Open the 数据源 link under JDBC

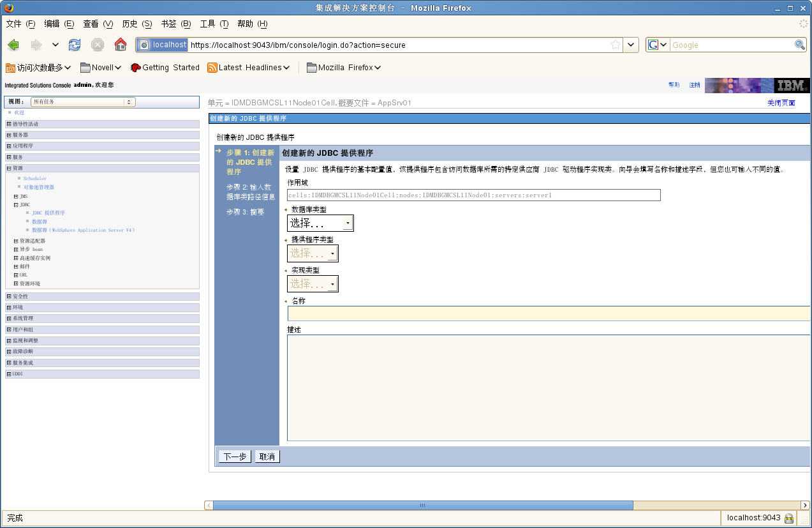[x=40, y=222]
